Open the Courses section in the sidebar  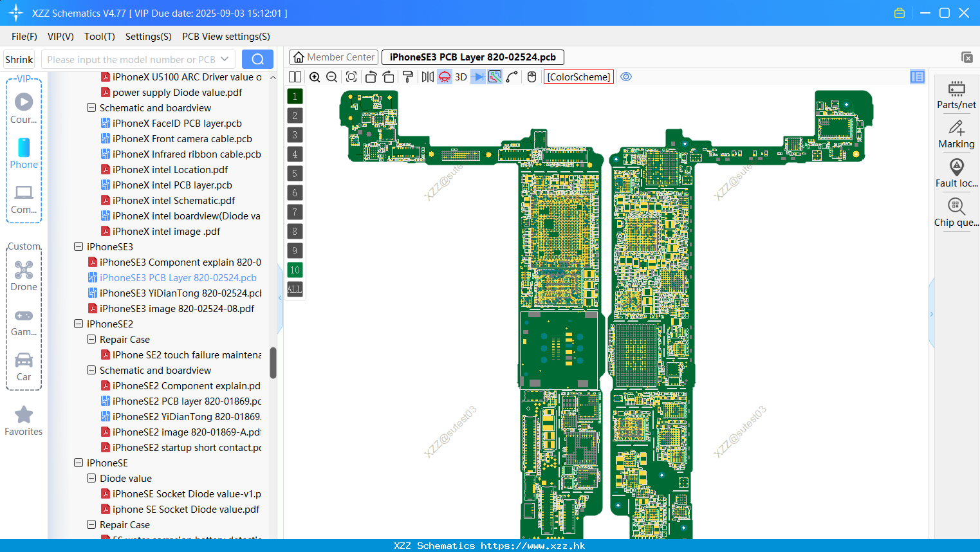24,109
